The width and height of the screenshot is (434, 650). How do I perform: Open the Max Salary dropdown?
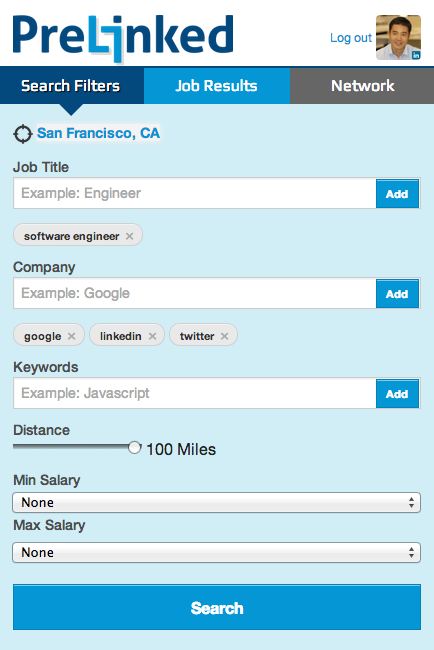(x=216, y=552)
